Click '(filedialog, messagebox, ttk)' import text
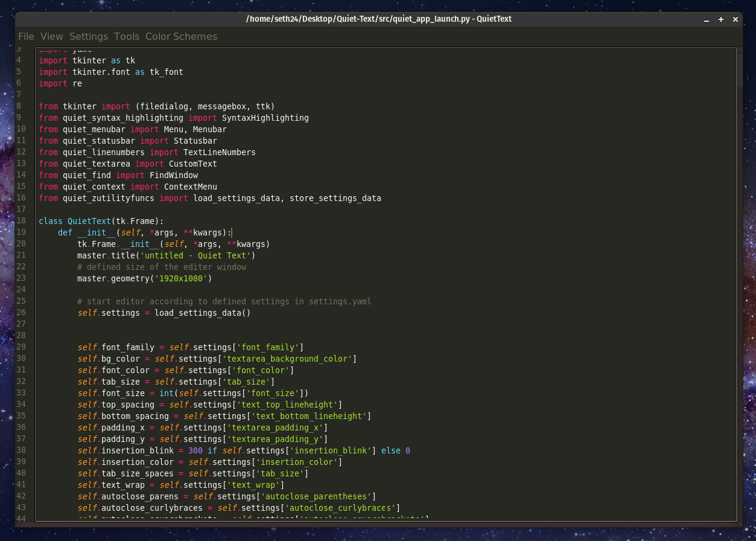The height and width of the screenshot is (541, 756). (205, 106)
